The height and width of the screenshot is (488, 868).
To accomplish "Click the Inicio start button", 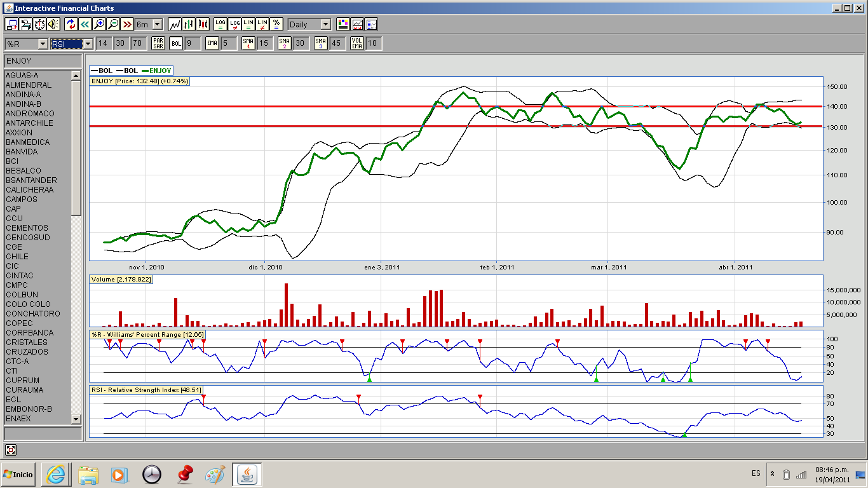I will [x=18, y=474].
